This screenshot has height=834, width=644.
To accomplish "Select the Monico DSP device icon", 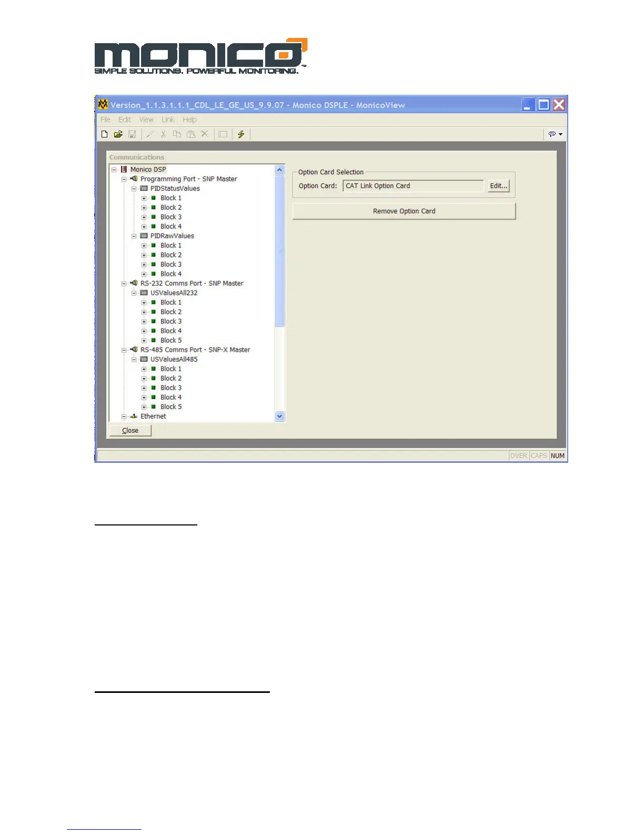I will (124, 170).
